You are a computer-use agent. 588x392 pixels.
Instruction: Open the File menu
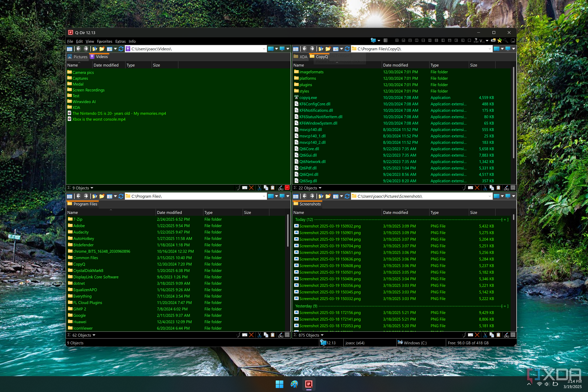coord(70,41)
